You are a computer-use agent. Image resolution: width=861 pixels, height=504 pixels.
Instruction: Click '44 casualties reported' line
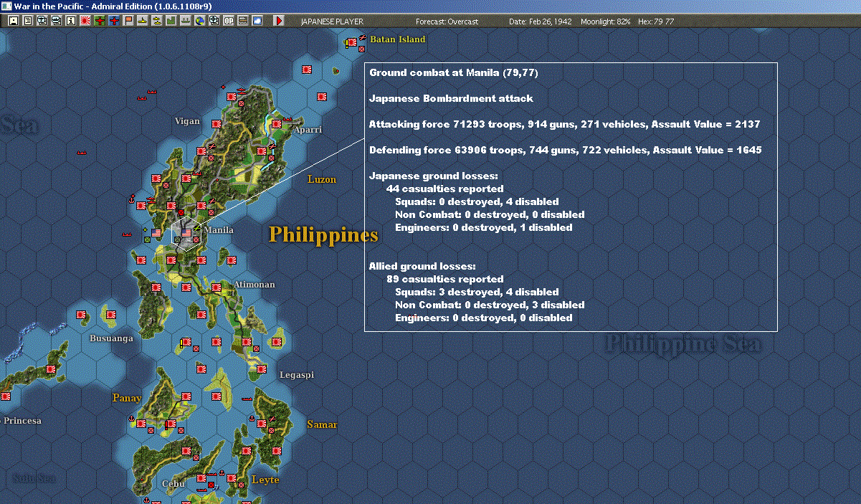[x=444, y=189]
